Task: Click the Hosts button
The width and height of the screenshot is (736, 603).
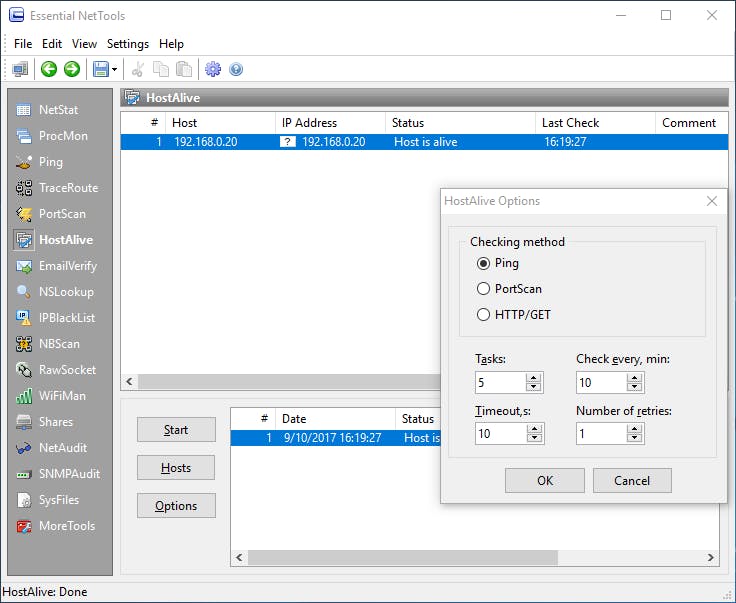Action: pyautogui.click(x=176, y=468)
